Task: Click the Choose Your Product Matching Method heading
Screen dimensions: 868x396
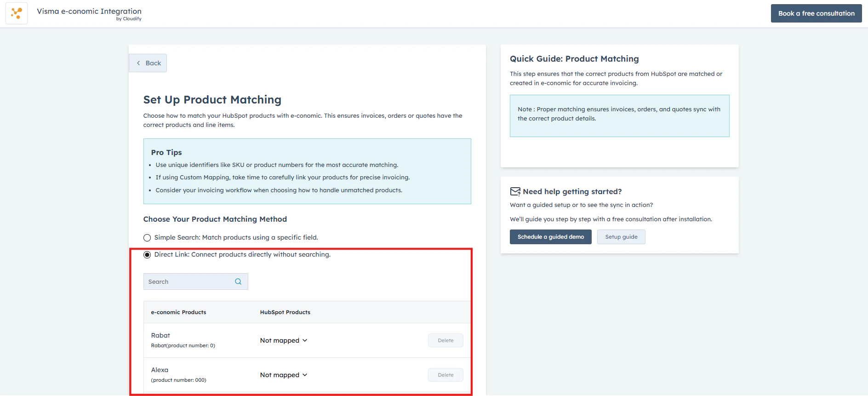Action: [215, 219]
